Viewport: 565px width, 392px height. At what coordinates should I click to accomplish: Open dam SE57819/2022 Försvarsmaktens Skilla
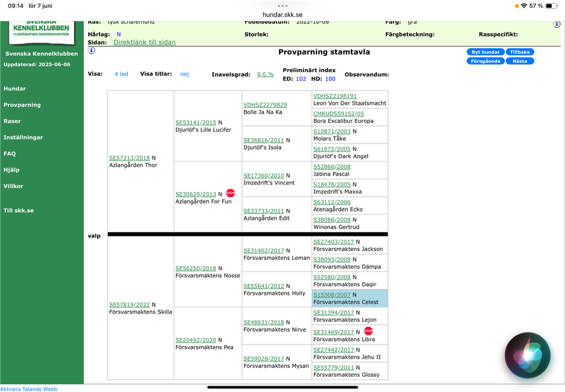coord(129,304)
